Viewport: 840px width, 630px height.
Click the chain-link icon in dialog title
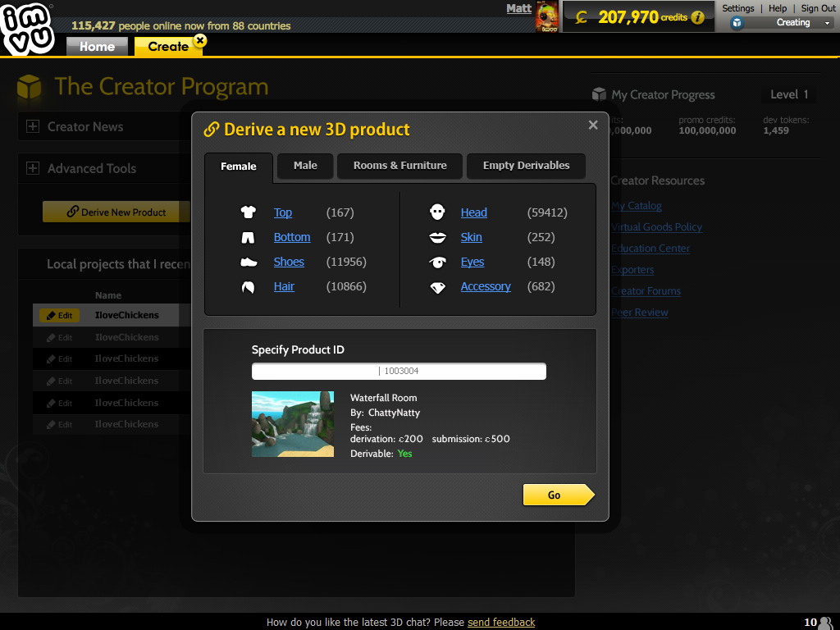[211, 129]
